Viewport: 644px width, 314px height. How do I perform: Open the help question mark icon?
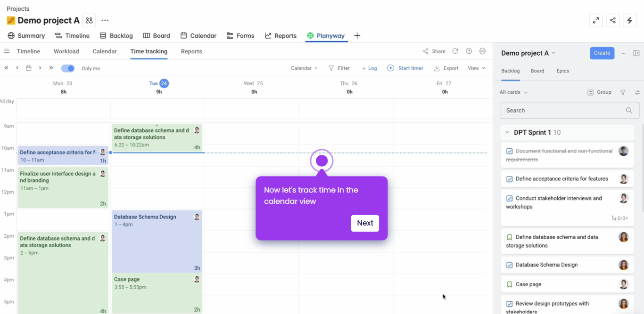(469, 51)
